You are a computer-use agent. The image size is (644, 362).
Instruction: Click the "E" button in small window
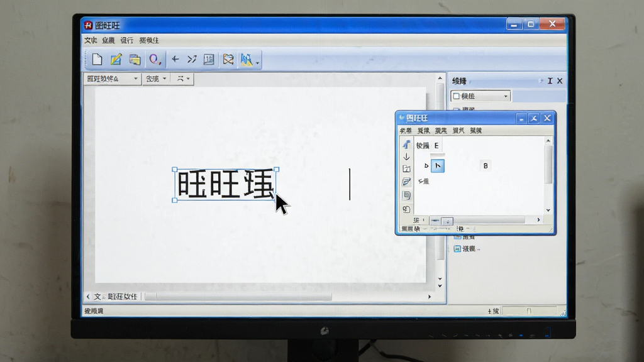click(x=436, y=146)
